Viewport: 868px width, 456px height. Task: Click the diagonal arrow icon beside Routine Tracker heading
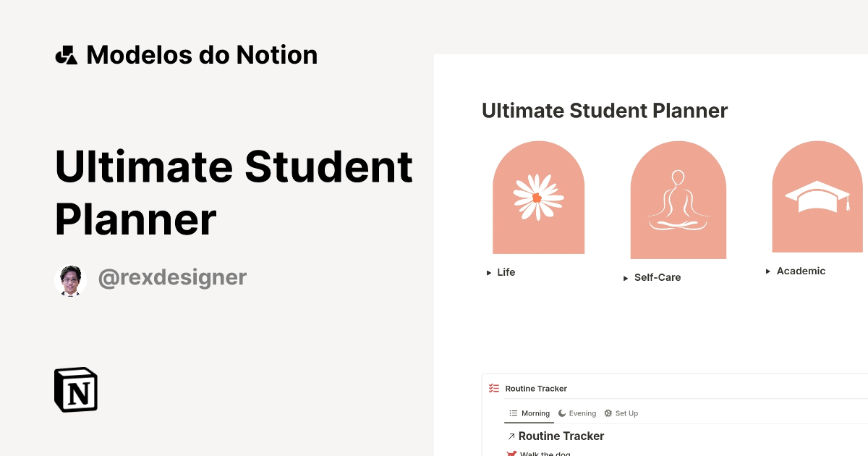tap(511, 436)
